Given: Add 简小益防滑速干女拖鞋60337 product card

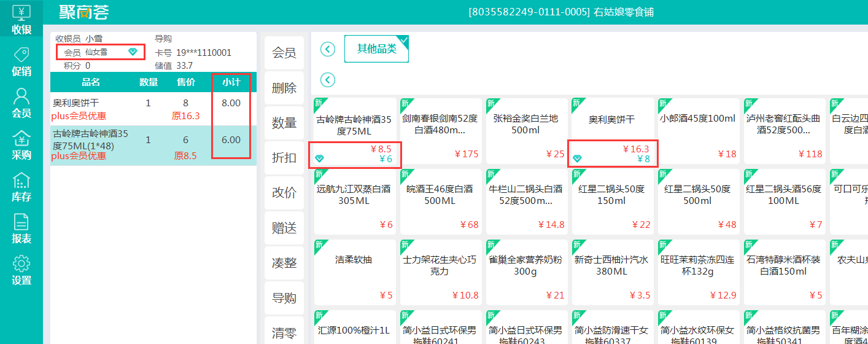Looking at the screenshot, I should (x=611, y=327).
